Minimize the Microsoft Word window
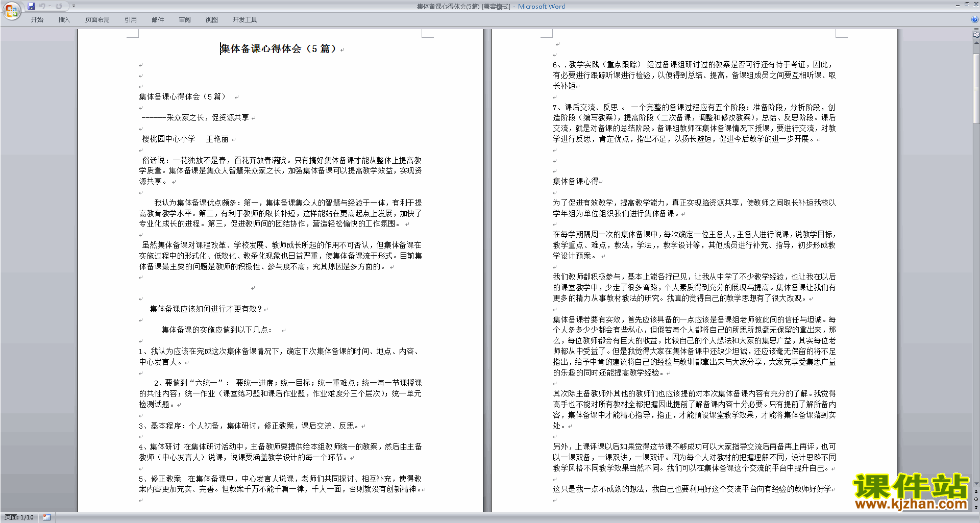Image resolution: width=980 pixels, height=523 pixels. [x=958, y=5]
